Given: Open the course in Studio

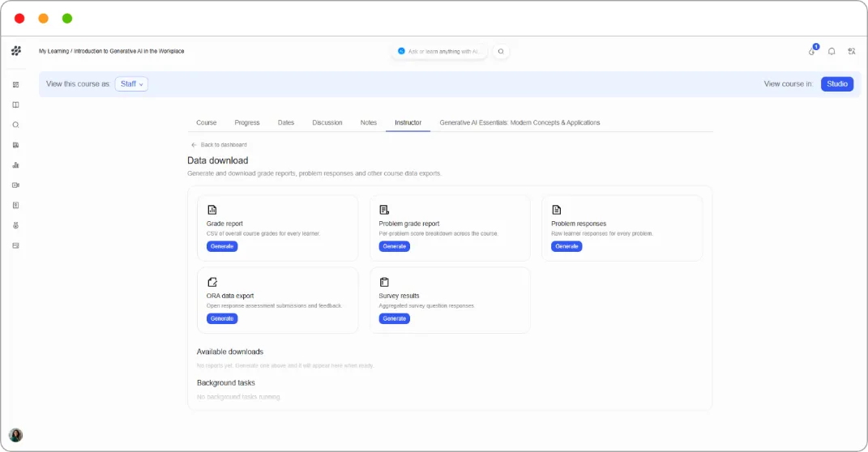Looking at the screenshot, I should click(837, 84).
